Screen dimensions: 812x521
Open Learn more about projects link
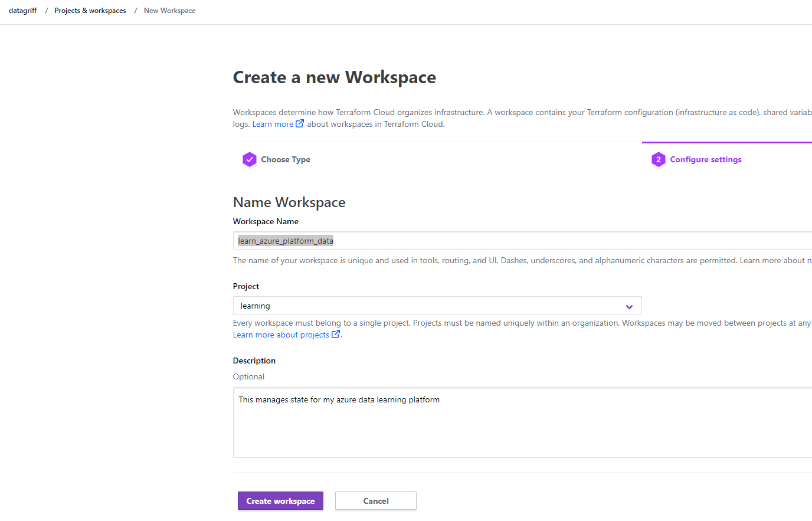click(x=281, y=335)
